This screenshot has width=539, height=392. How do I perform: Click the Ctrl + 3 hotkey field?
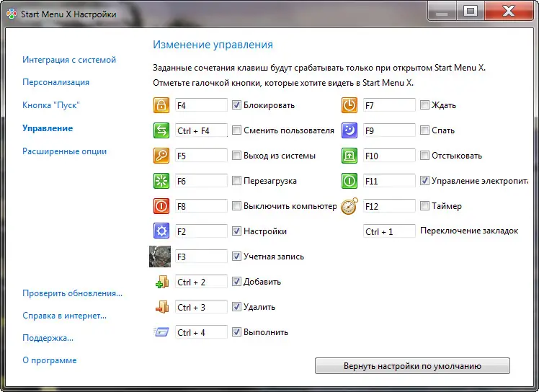[x=201, y=307]
